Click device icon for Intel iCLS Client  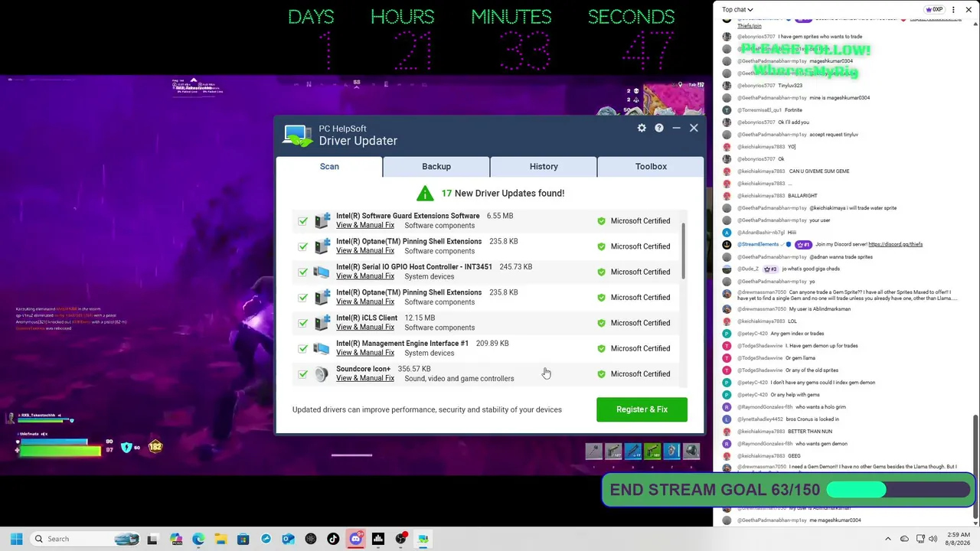[x=322, y=323]
